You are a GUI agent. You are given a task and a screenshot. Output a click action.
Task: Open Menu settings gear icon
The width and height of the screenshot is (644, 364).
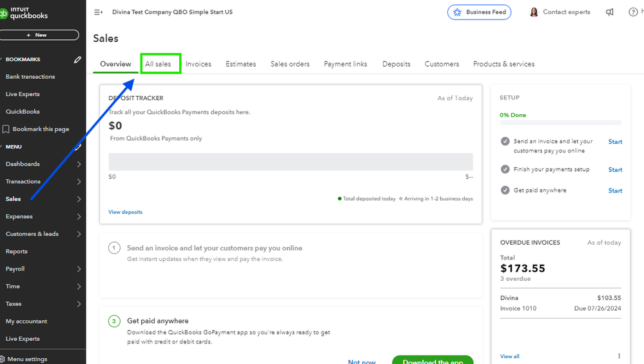click(3, 359)
